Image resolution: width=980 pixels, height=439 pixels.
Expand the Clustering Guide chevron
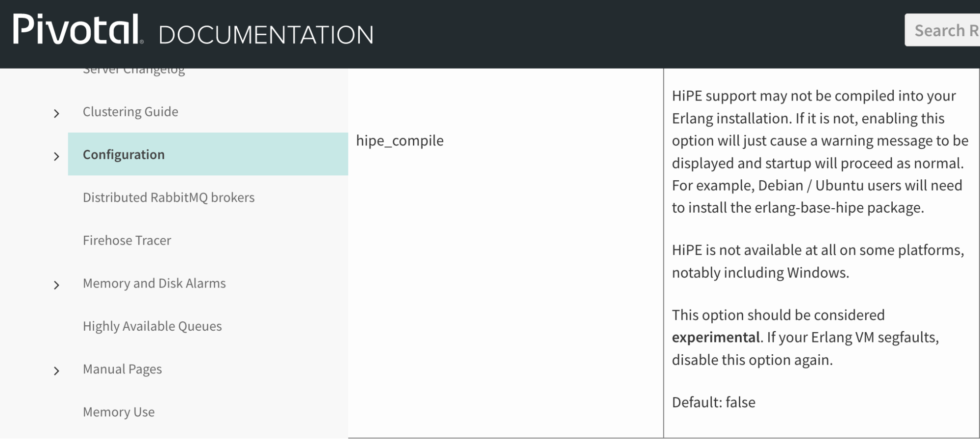[x=56, y=114]
